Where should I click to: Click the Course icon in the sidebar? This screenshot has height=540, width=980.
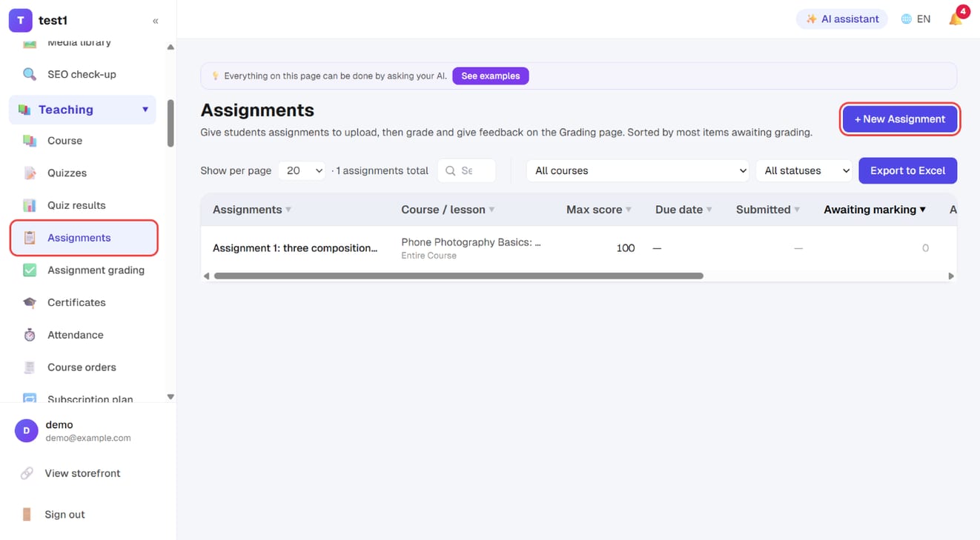(30, 141)
